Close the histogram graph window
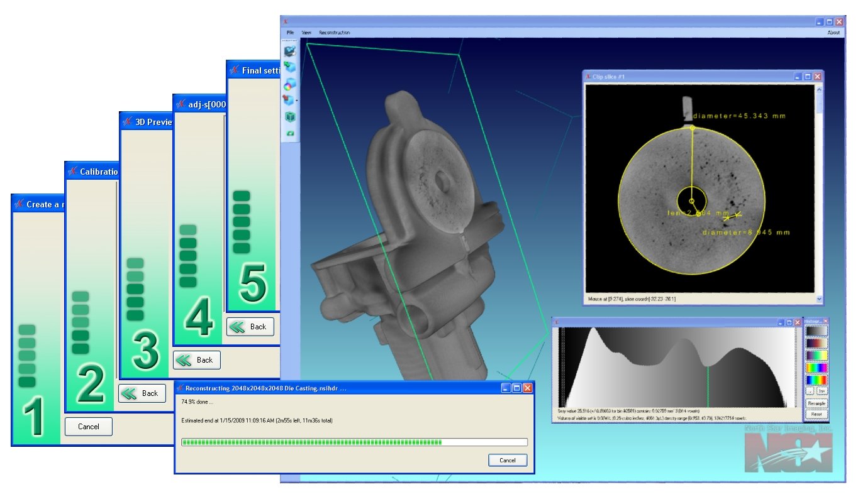Screen dimensions: 858x504 pyautogui.click(x=798, y=322)
